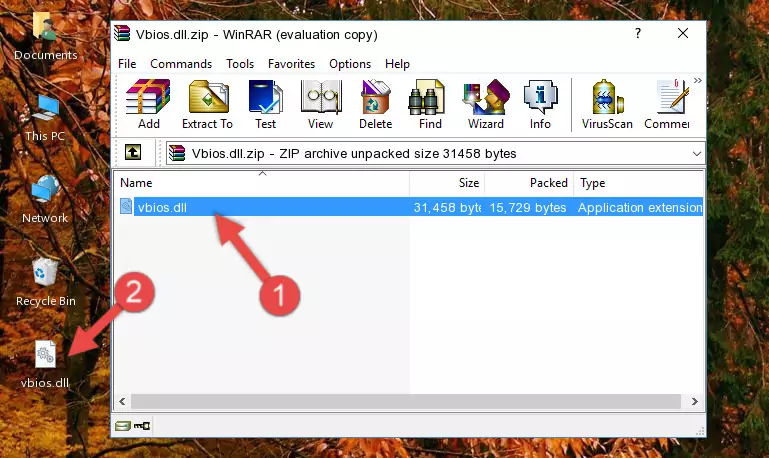Sort the list by the Packed column header
This screenshot has width=769, height=458.
529,183
